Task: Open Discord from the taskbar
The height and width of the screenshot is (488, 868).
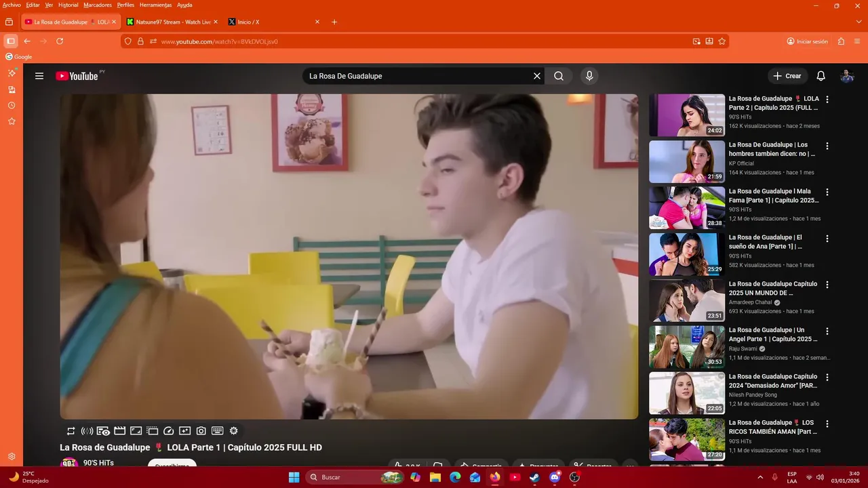Action: (x=555, y=477)
